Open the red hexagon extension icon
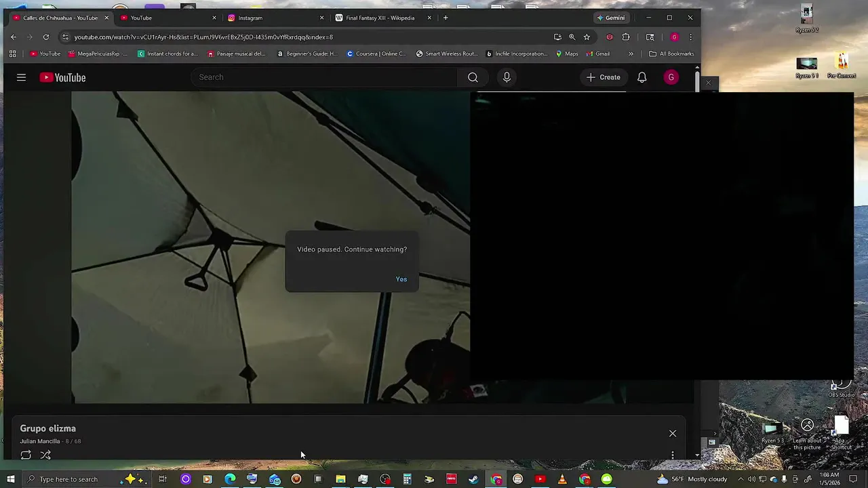This screenshot has height=488, width=868. pyautogui.click(x=609, y=37)
